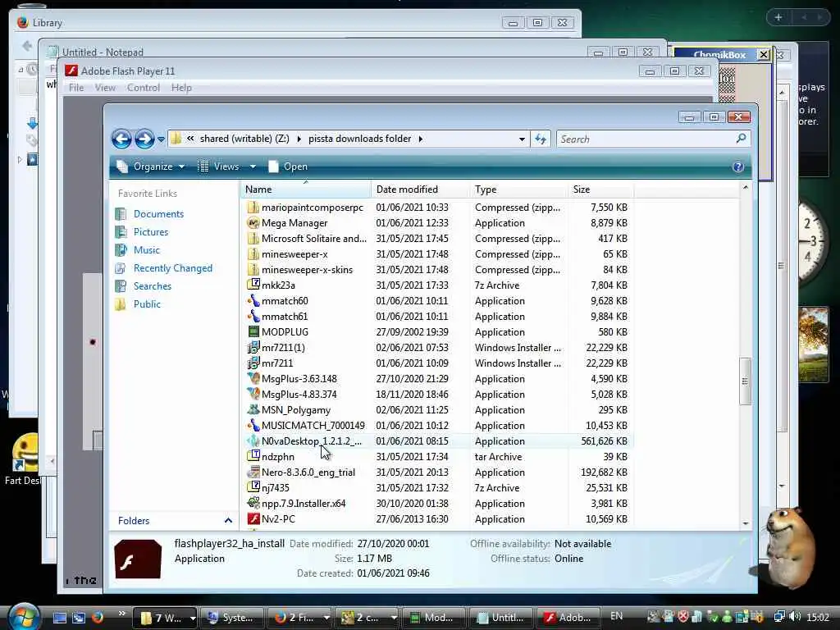Screen dimensions: 840x630
Task: Select minesweeper-x file row
Action: pos(437,254)
